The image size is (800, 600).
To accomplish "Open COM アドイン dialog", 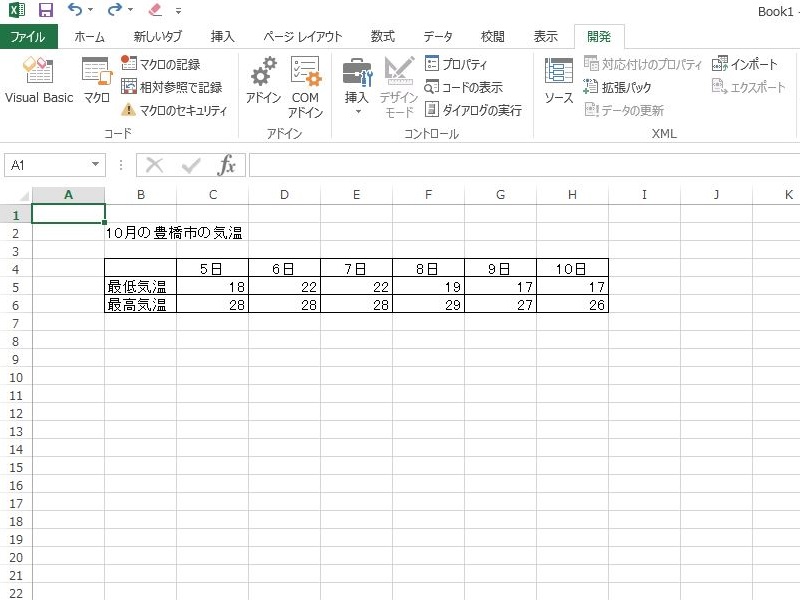I will (x=305, y=86).
